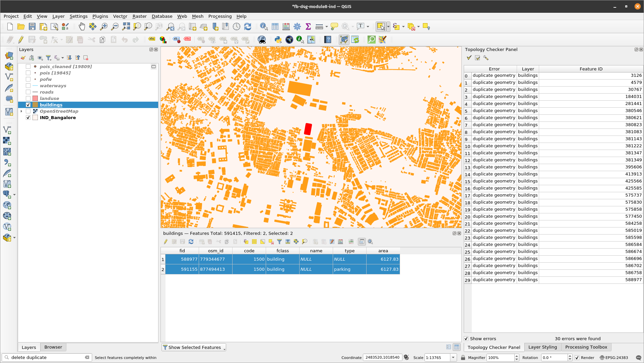The width and height of the screenshot is (644, 363).
Task: Toggle visibility of roads layer
Action: click(28, 92)
